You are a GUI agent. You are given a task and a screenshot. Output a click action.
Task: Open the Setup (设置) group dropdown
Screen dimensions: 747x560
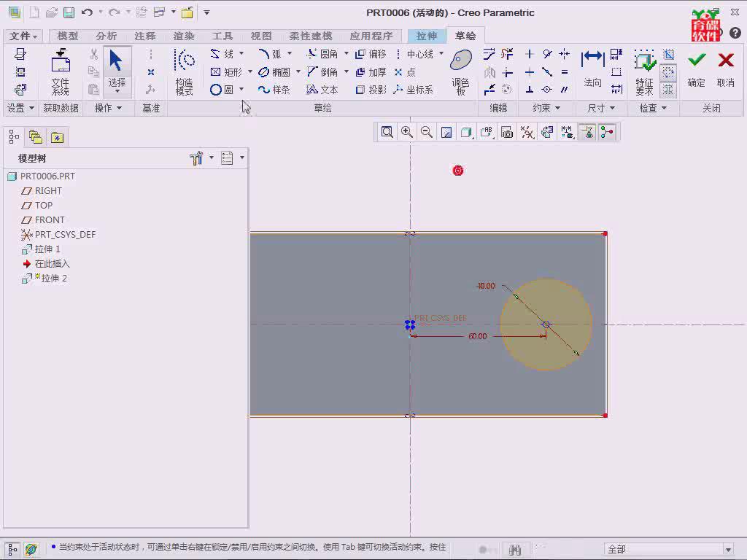coord(20,108)
